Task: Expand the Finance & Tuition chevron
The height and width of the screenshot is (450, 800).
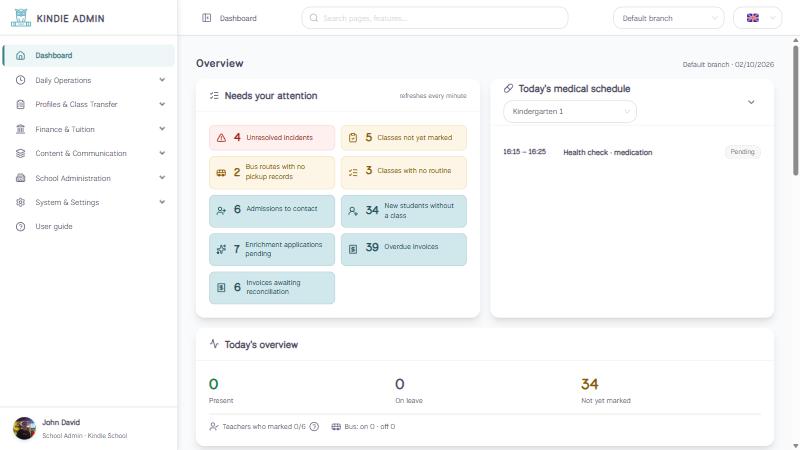Action: (x=162, y=129)
